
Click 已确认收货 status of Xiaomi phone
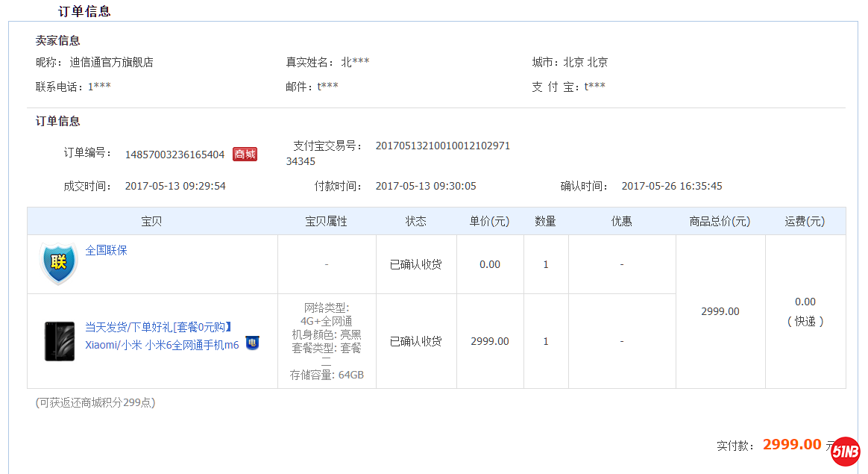tap(415, 341)
